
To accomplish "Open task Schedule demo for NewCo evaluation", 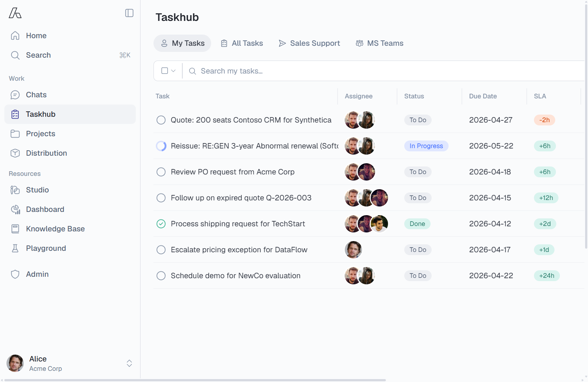I will coord(236,276).
